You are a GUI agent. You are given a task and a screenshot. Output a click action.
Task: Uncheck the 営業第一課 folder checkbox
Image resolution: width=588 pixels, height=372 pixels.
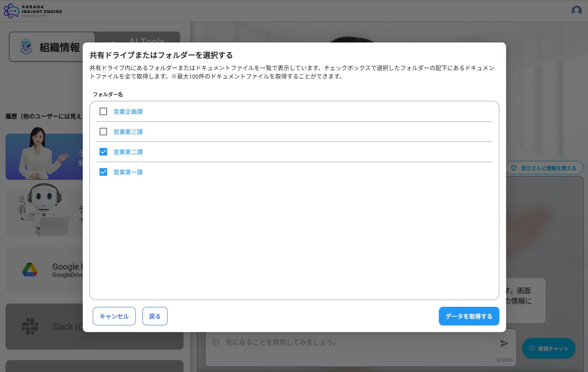pos(103,172)
